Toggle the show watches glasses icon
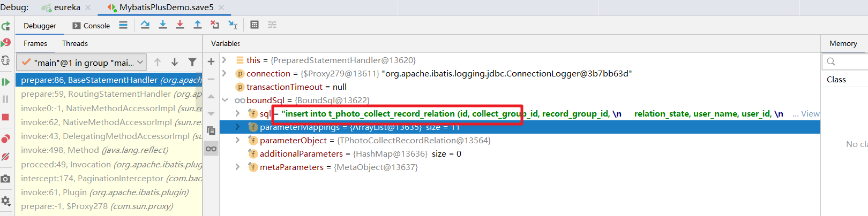 point(211,149)
